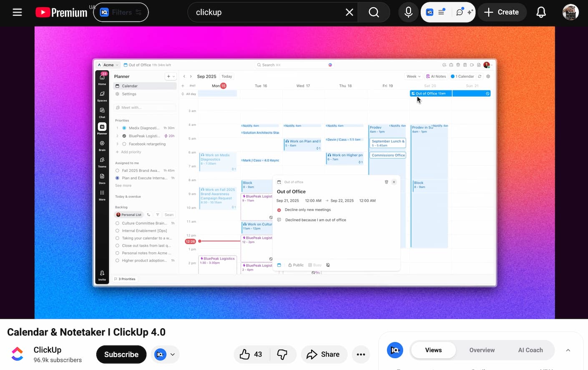
Task: Toggle the Busy checkbox in event popup
Action: (x=310, y=265)
